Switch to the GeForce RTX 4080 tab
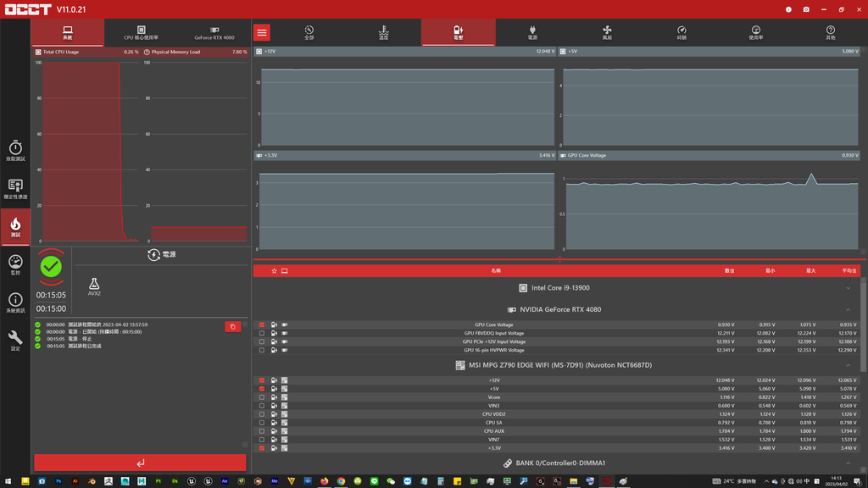Screen dimensions: 868x488 click(214, 33)
